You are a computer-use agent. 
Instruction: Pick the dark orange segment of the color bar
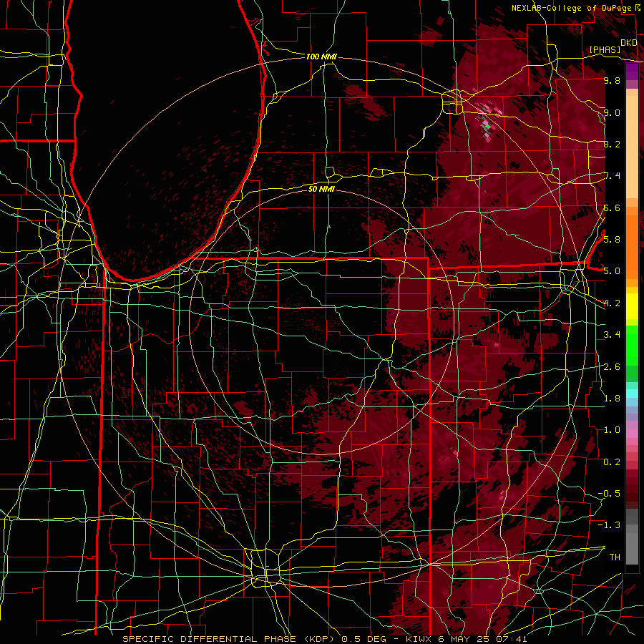pyautogui.click(x=632, y=248)
